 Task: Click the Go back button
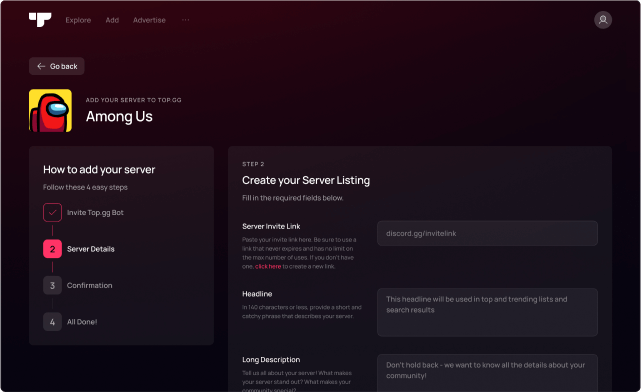[x=57, y=66]
